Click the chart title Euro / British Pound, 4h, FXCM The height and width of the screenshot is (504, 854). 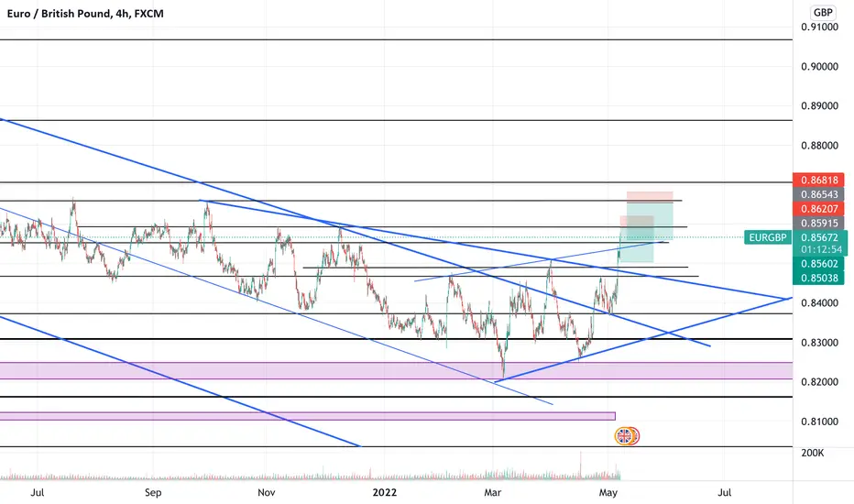tap(85, 14)
